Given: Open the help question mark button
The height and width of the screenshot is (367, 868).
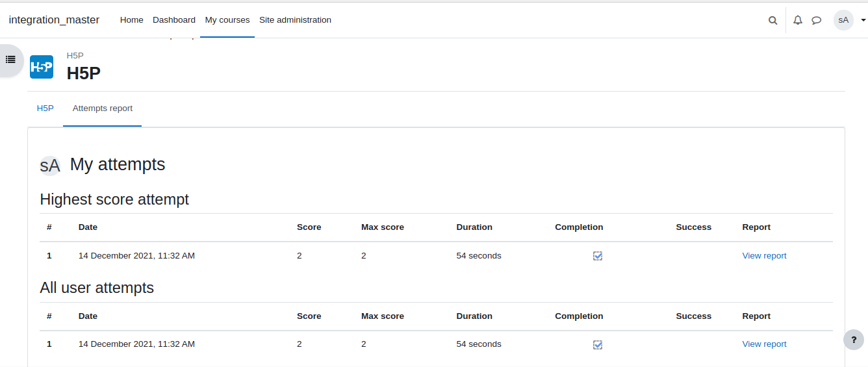Looking at the screenshot, I should click(854, 340).
